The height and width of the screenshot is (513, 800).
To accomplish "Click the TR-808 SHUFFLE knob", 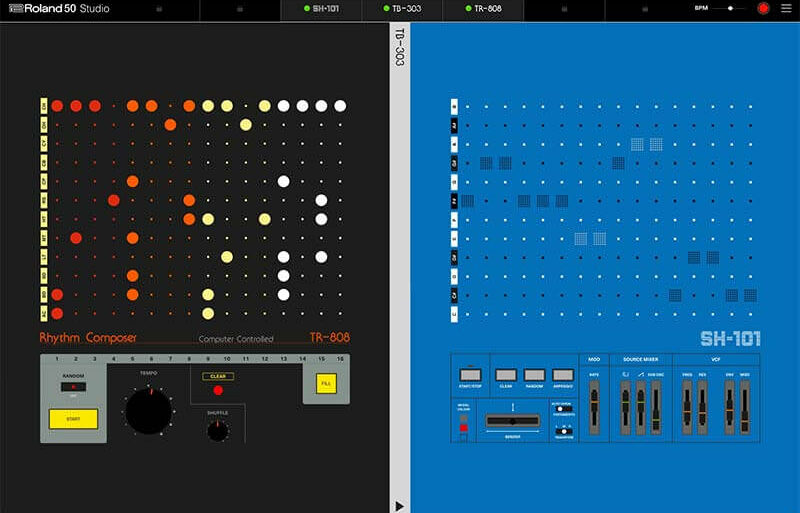I will click(218, 431).
